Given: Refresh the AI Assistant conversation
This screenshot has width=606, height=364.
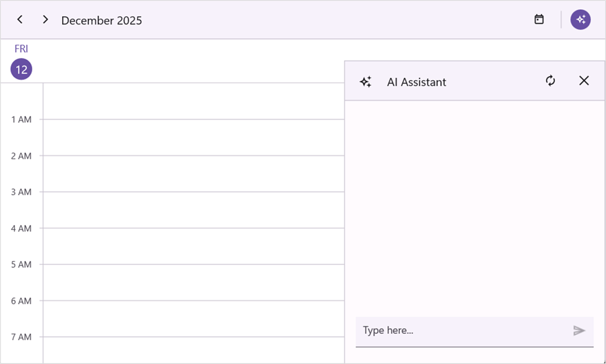Looking at the screenshot, I should pos(550,81).
